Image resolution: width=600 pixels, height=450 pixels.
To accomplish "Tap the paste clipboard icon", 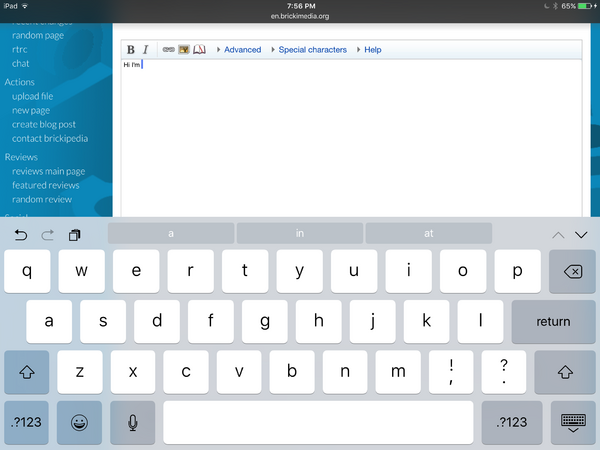I will click(74, 235).
